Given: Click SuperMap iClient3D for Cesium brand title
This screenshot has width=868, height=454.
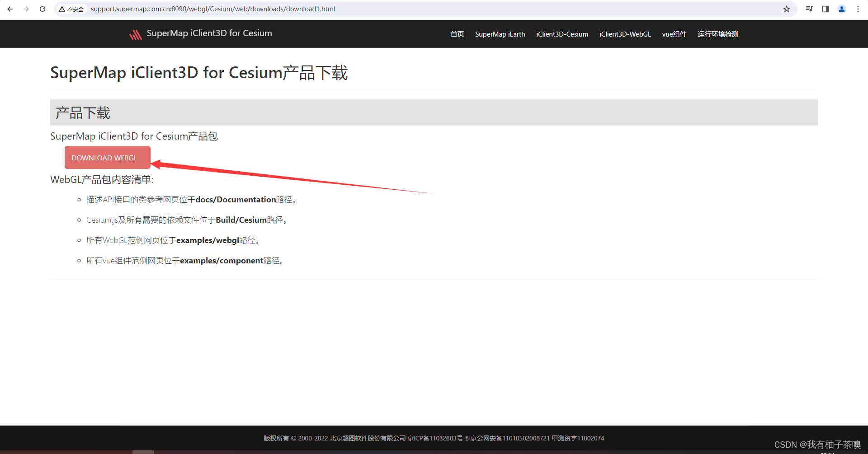Looking at the screenshot, I should pyautogui.click(x=209, y=33).
